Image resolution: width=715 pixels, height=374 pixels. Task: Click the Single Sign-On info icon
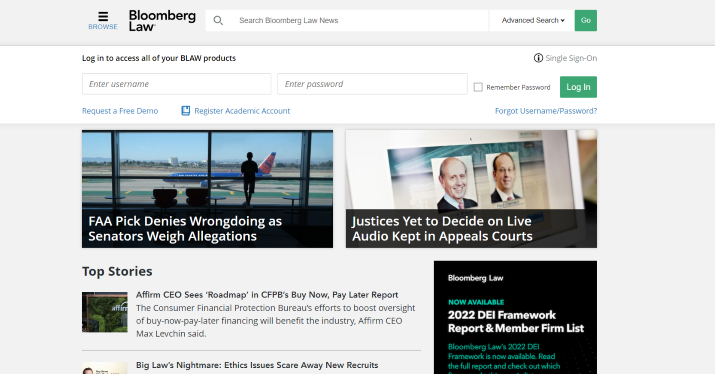(538, 58)
